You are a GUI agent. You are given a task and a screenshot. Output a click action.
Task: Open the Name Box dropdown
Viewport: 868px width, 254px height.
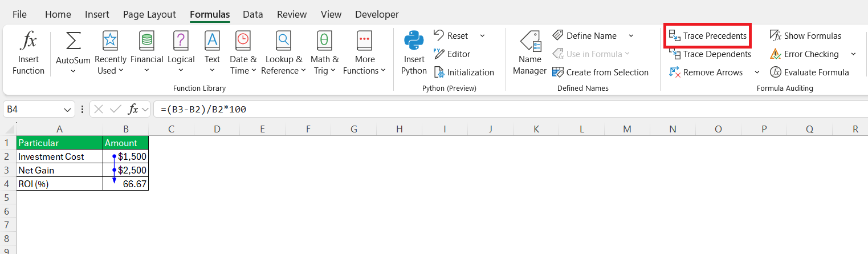pos(67,109)
